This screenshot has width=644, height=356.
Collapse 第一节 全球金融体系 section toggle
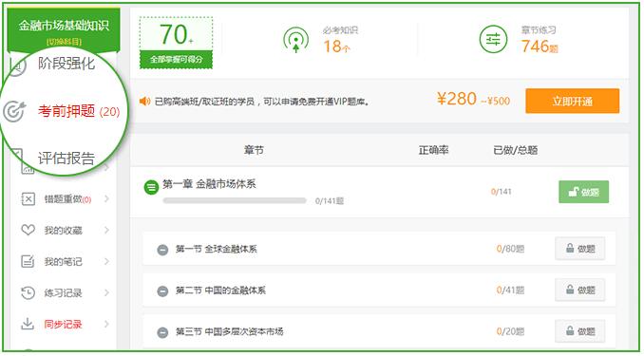click(x=162, y=250)
